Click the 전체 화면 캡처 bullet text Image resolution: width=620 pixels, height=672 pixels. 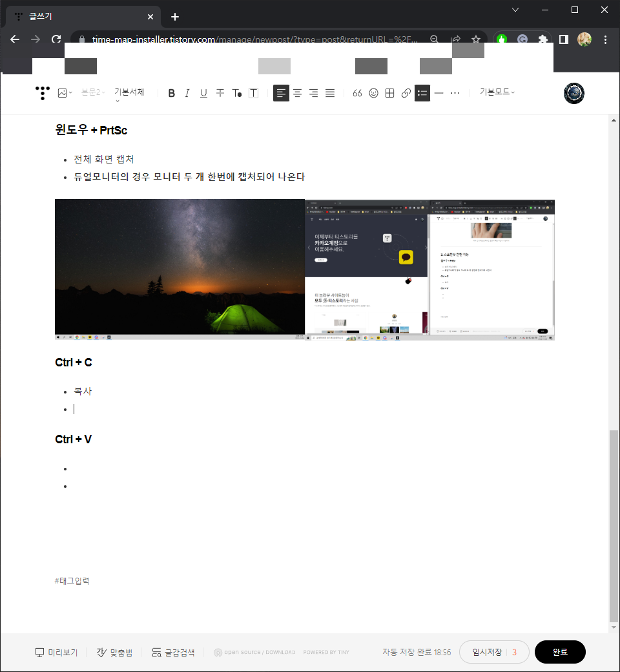pos(104,160)
